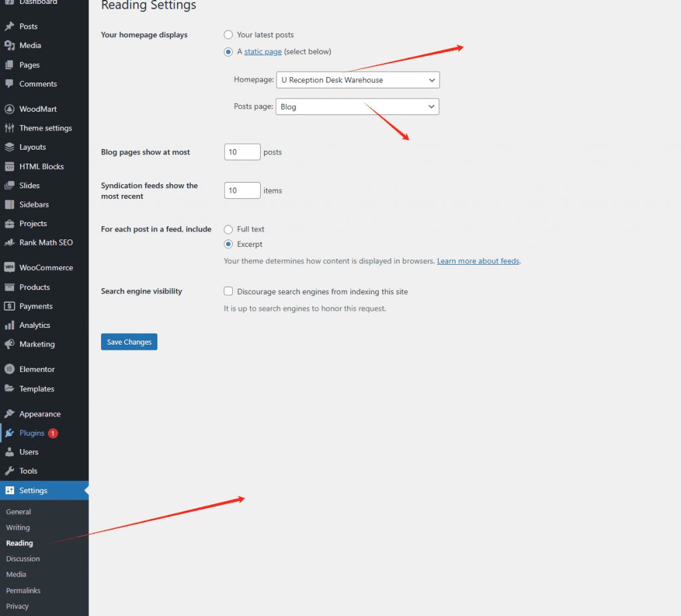Click the Analytics bar chart icon

[x=9, y=325]
